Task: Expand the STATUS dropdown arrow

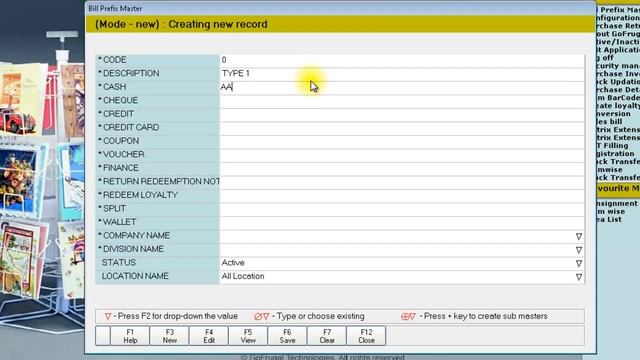Action: pyautogui.click(x=578, y=263)
